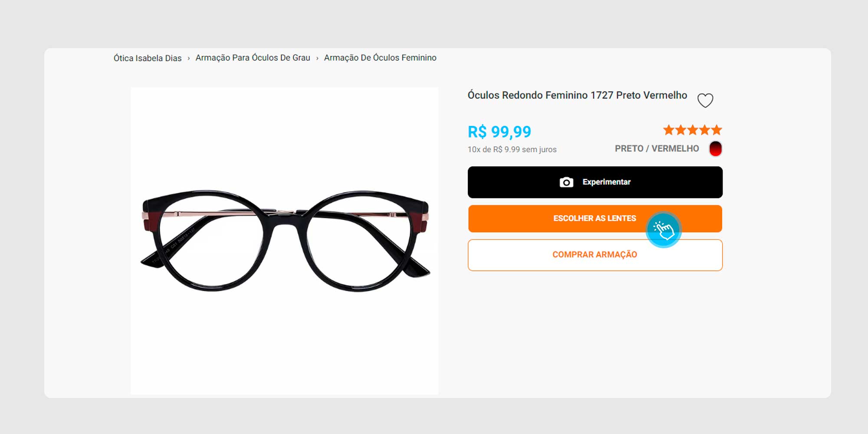Open the eyeglasses product image
The image size is (868, 434).
[x=285, y=241]
